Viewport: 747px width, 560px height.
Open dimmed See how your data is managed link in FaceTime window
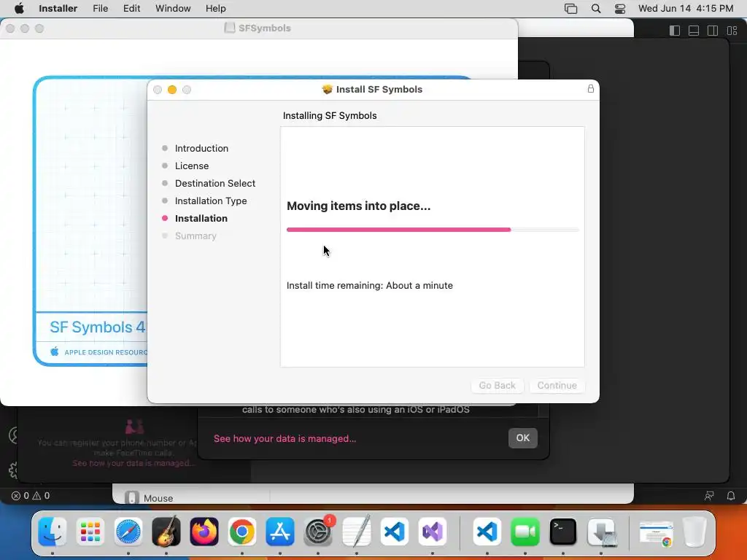point(133,463)
